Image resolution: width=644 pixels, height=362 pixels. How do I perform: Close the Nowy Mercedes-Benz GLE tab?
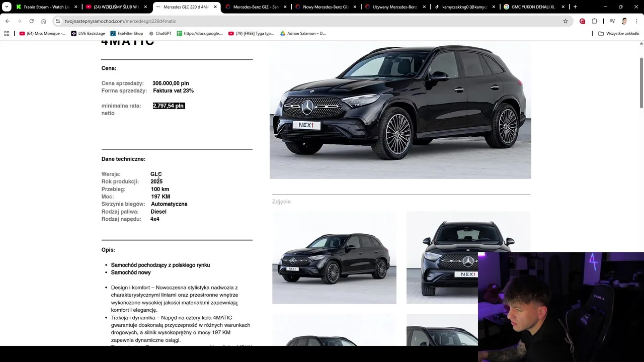[354, 7]
